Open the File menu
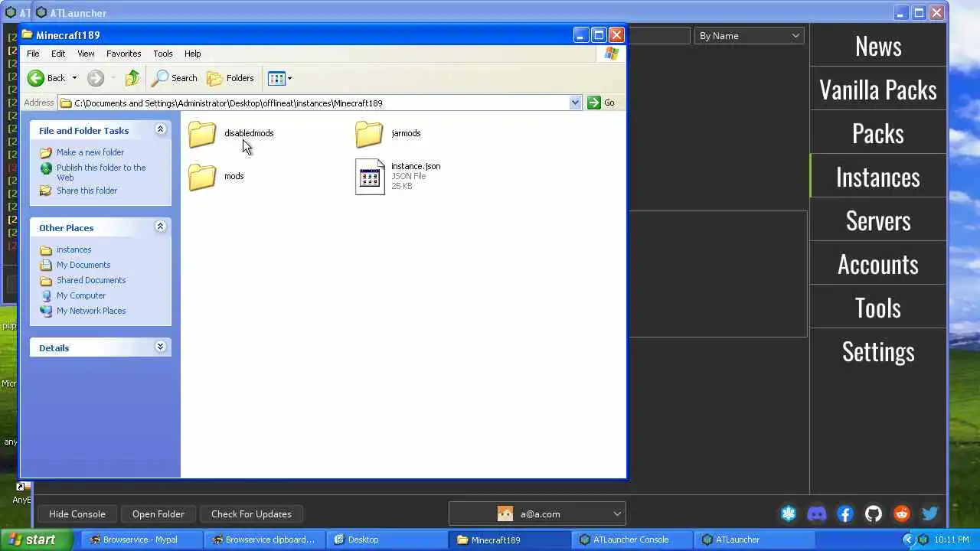980x551 pixels. (x=33, y=54)
